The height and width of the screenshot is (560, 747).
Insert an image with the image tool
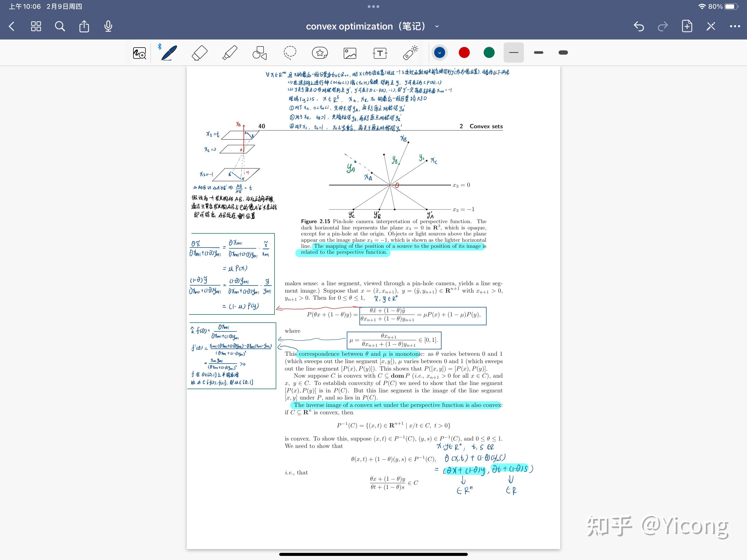(x=350, y=52)
